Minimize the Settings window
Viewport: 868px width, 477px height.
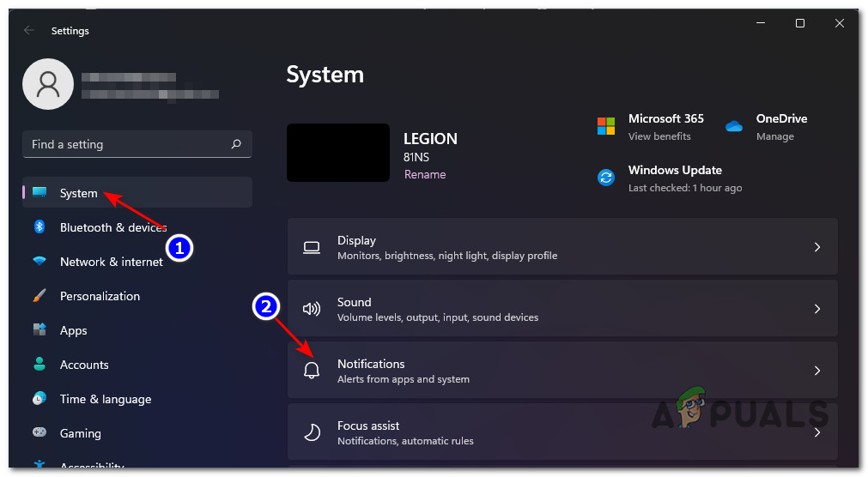tap(761, 23)
